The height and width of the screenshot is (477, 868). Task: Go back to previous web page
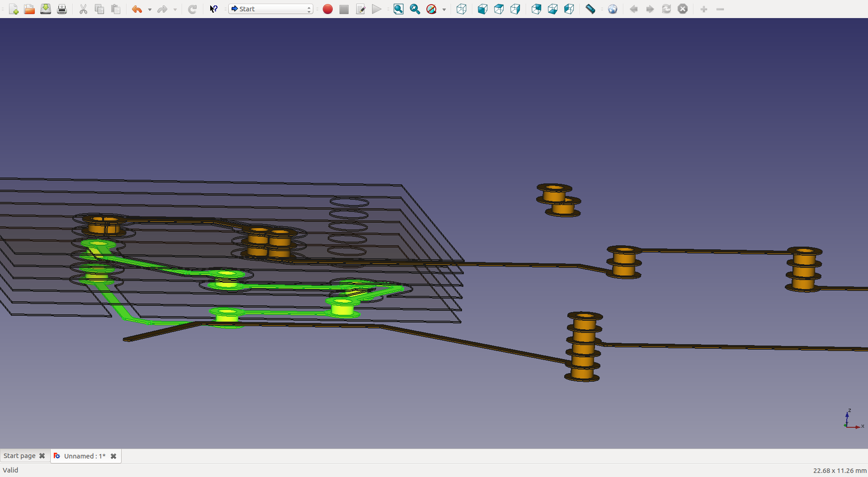(634, 9)
